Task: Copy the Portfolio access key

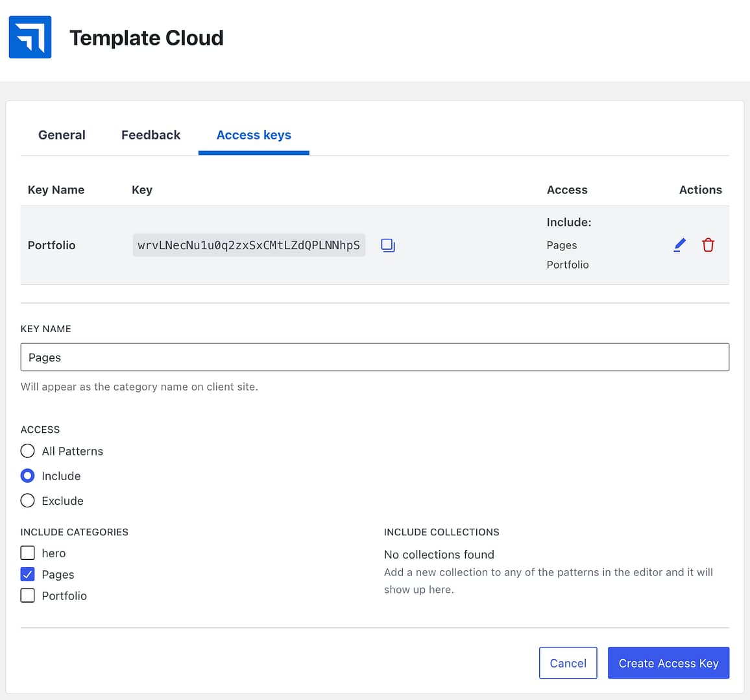Action: [388, 245]
